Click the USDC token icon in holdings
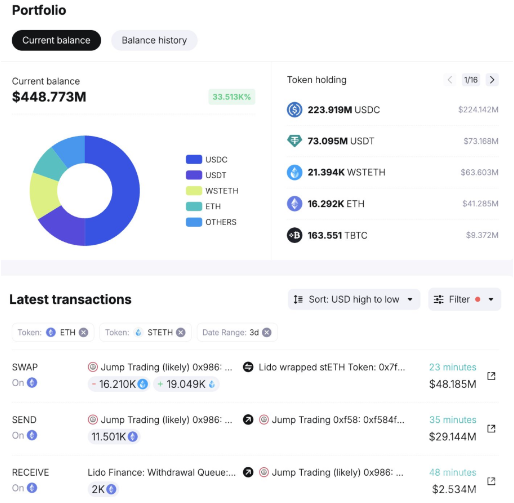Image resolution: width=514 pixels, height=503 pixels. 294,110
